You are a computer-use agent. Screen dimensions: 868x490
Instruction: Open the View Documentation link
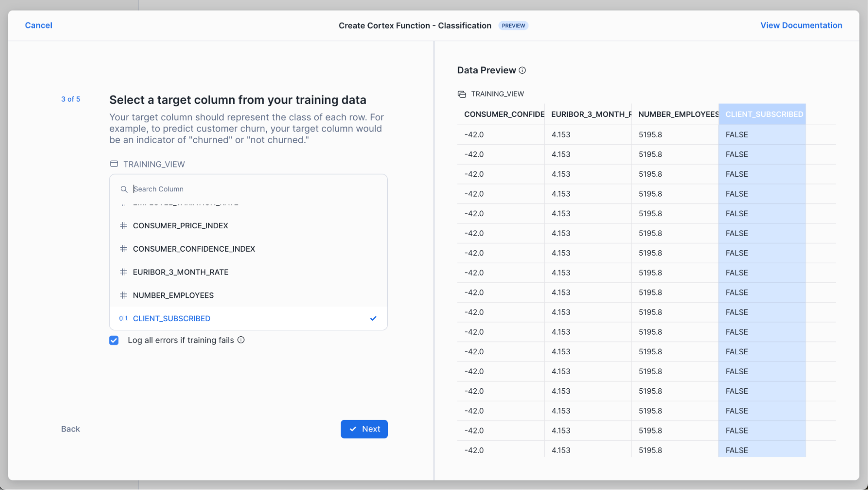[801, 25]
